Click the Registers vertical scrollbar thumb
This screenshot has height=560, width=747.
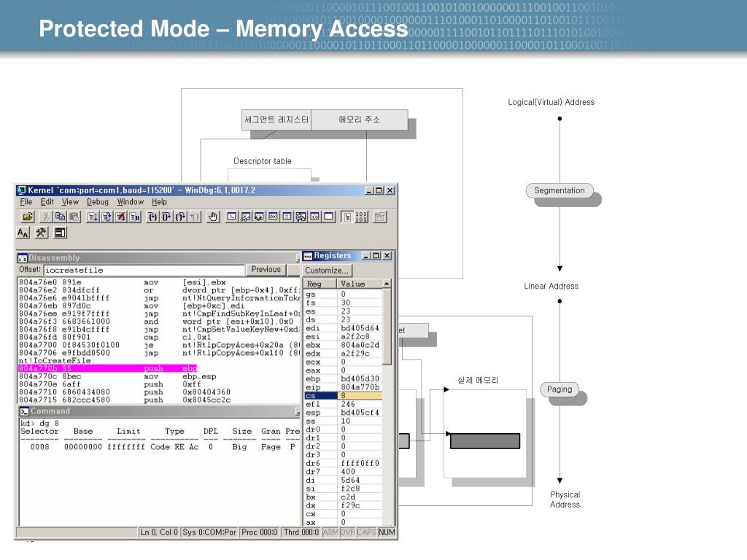point(387,327)
